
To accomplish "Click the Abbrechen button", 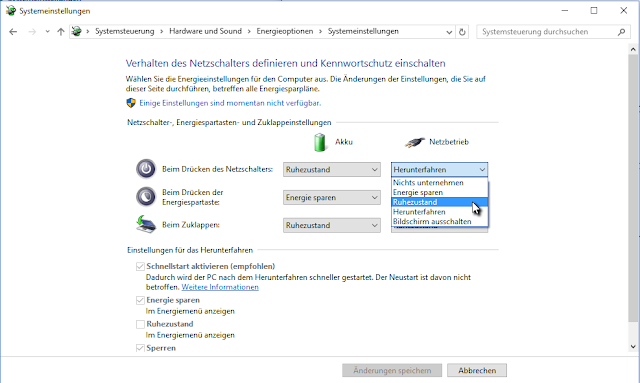I will click(x=477, y=370).
